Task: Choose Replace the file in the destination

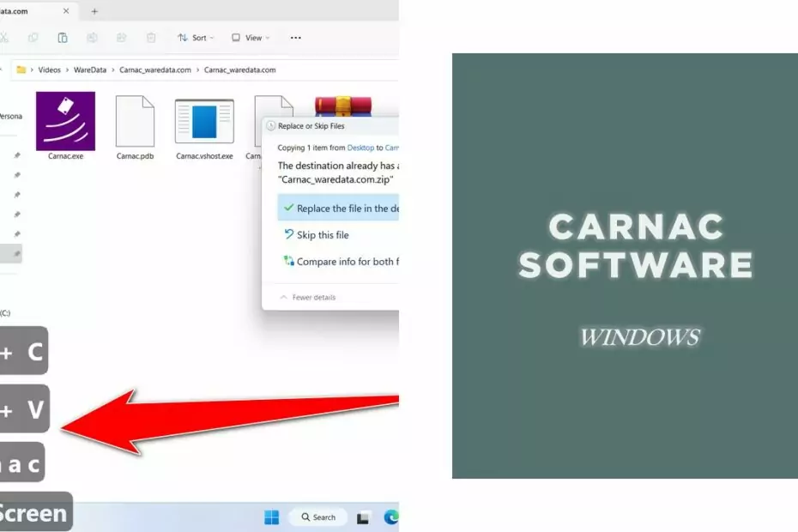Action: click(x=338, y=209)
